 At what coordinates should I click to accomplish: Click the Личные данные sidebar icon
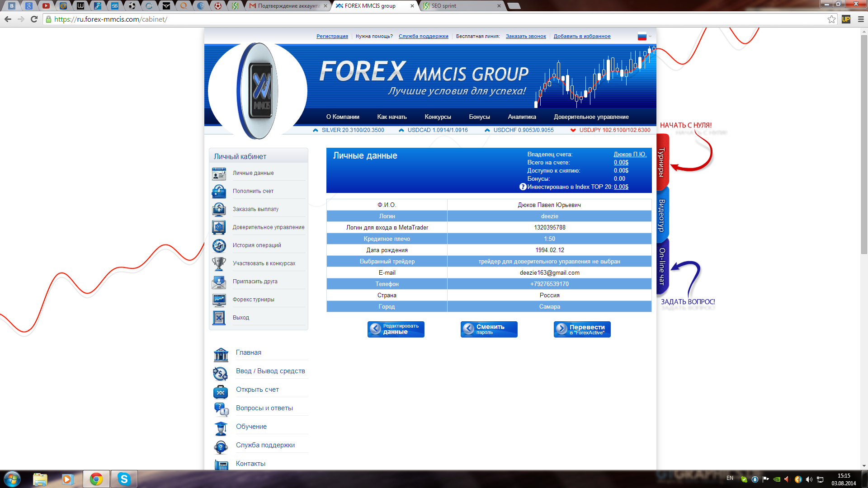click(219, 174)
